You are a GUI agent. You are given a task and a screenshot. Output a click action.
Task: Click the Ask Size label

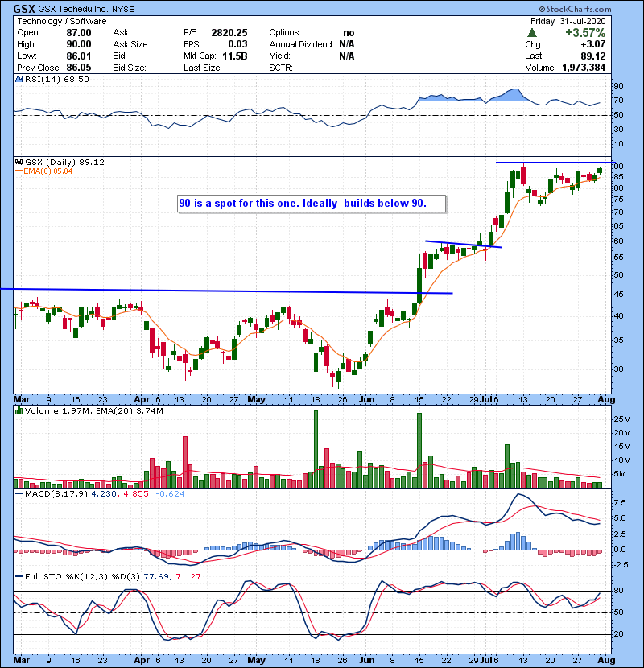[131, 44]
